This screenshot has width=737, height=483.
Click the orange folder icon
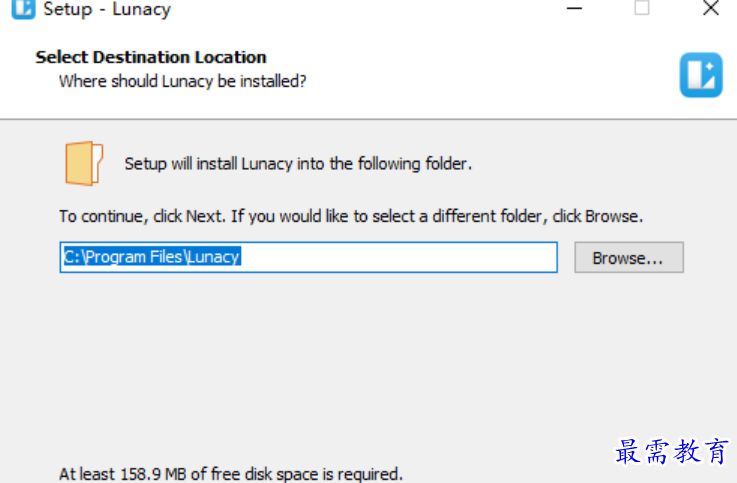pos(84,164)
